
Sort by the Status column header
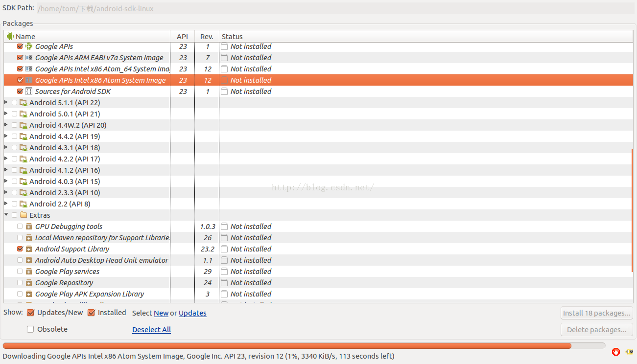(426, 36)
